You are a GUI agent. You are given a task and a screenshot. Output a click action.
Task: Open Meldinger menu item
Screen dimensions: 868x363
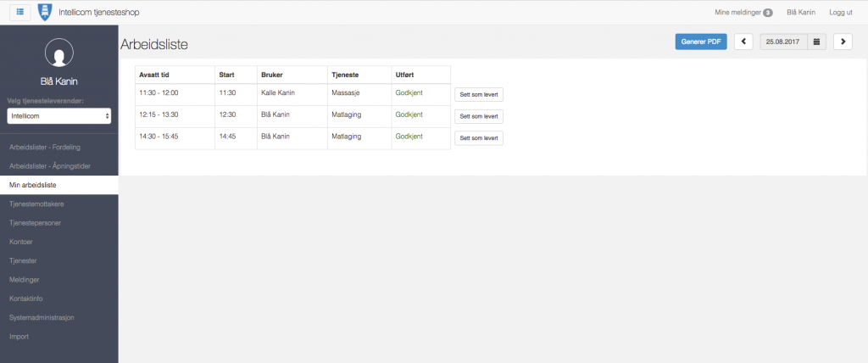pyautogui.click(x=59, y=279)
